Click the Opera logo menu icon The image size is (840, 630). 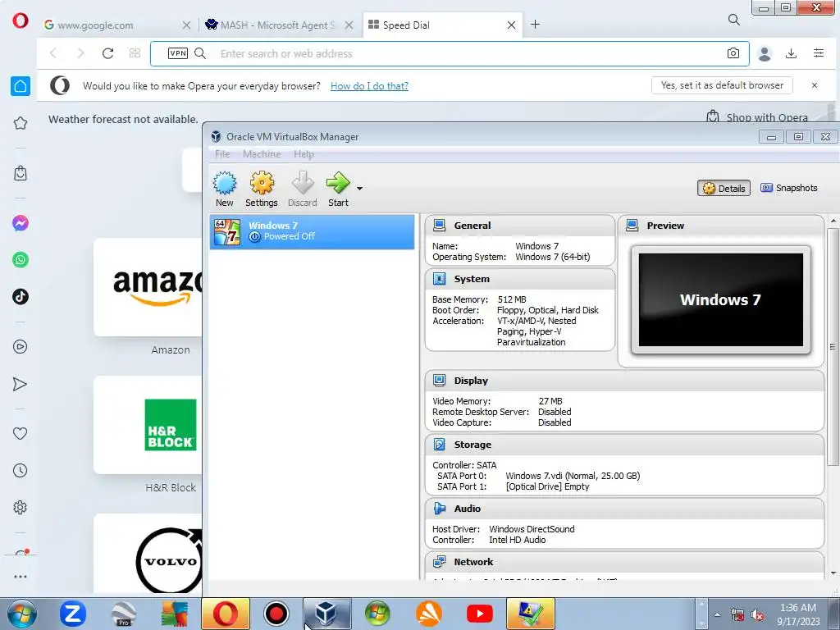click(x=21, y=21)
